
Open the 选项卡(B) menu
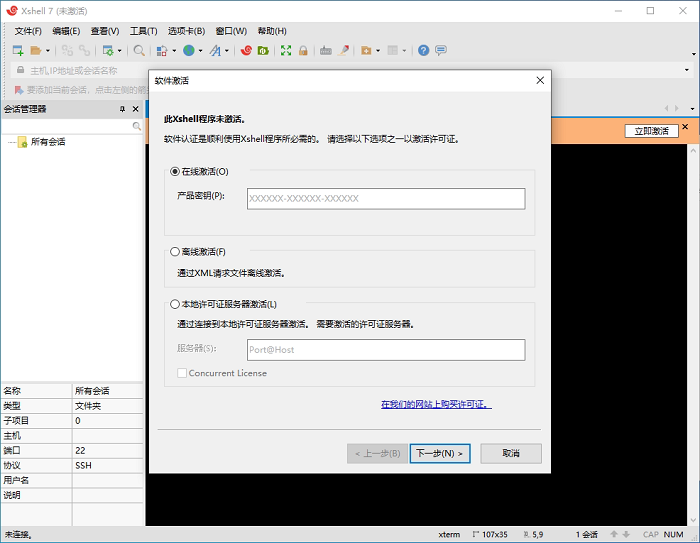click(x=186, y=31)
